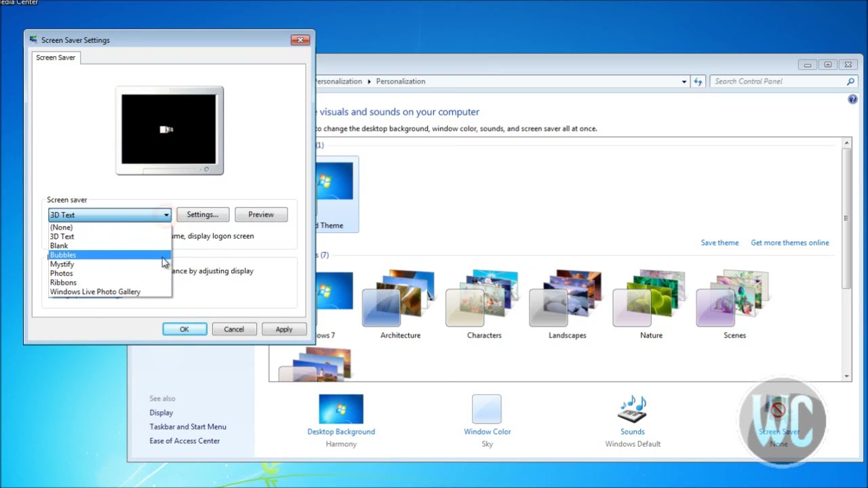Click themes list scrollbar down arrow
The height and width of the screenshot is (488, 868).
point(847,376)
